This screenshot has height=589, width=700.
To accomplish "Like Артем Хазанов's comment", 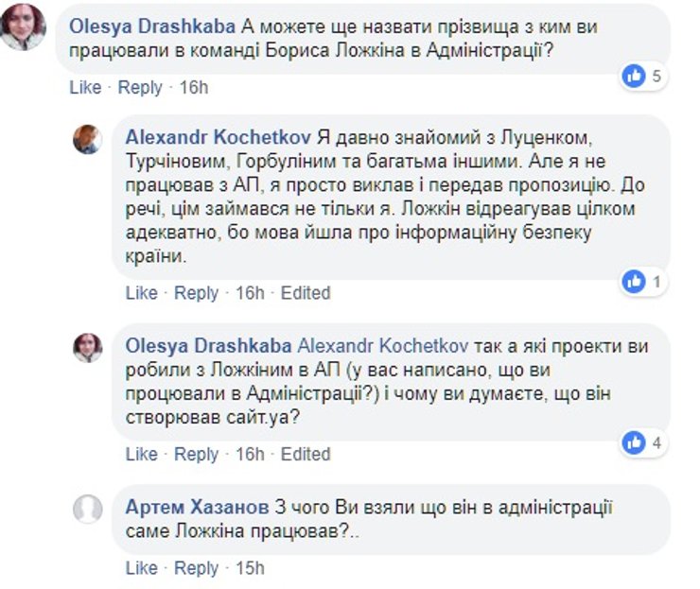I will coord(142,568).
